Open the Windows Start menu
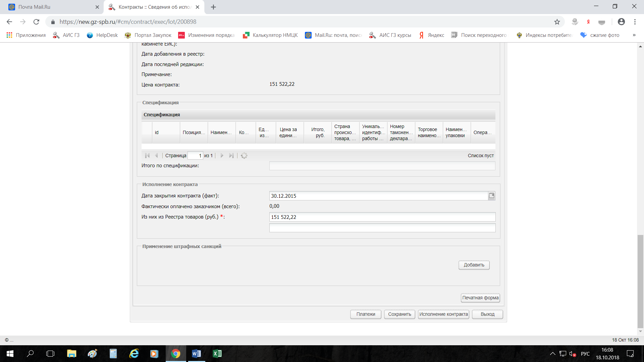644x362 pixels. tap(10, 354)
